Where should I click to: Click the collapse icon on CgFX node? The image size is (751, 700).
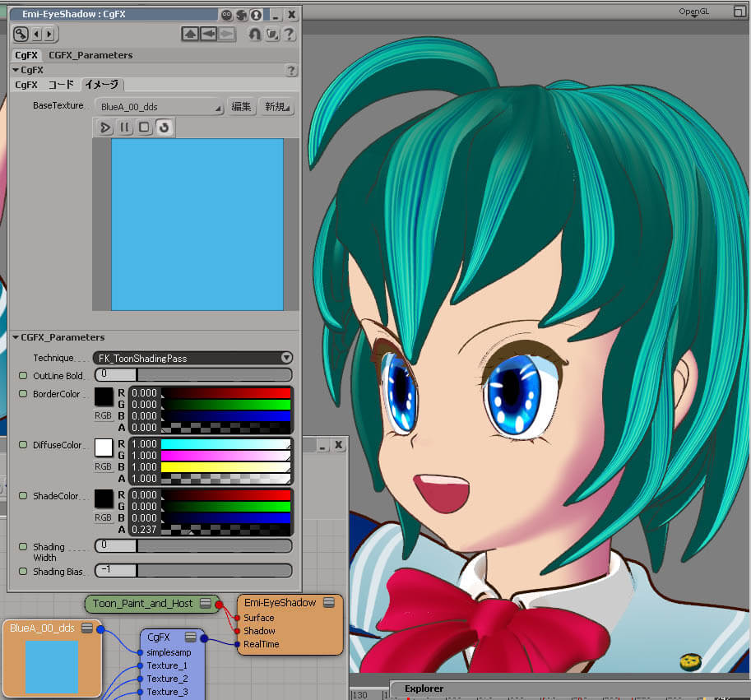[190, 637]
